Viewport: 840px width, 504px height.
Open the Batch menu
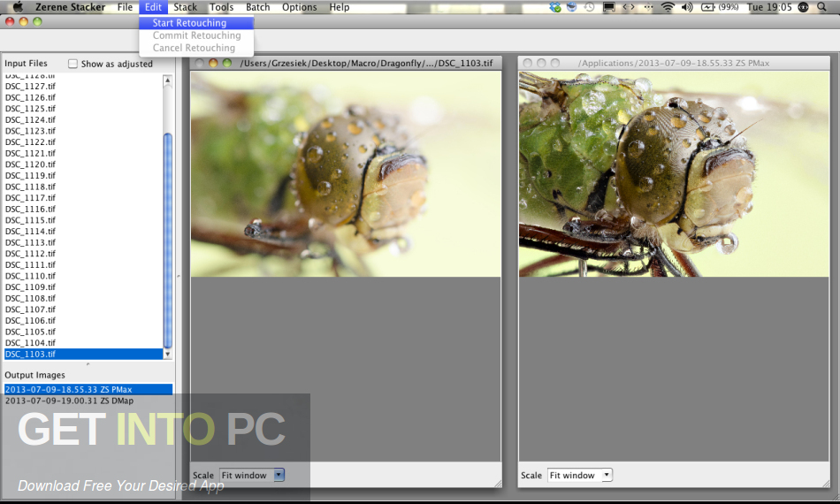[x=257, y=7]
